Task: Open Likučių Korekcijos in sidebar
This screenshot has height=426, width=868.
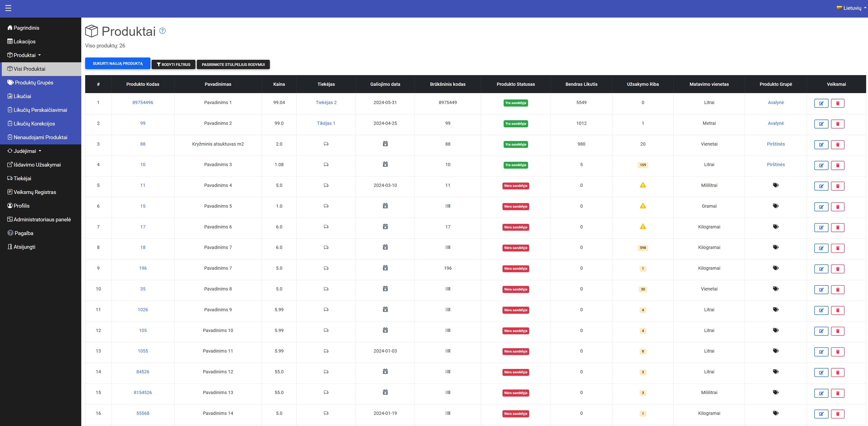Action: (34, 124)
